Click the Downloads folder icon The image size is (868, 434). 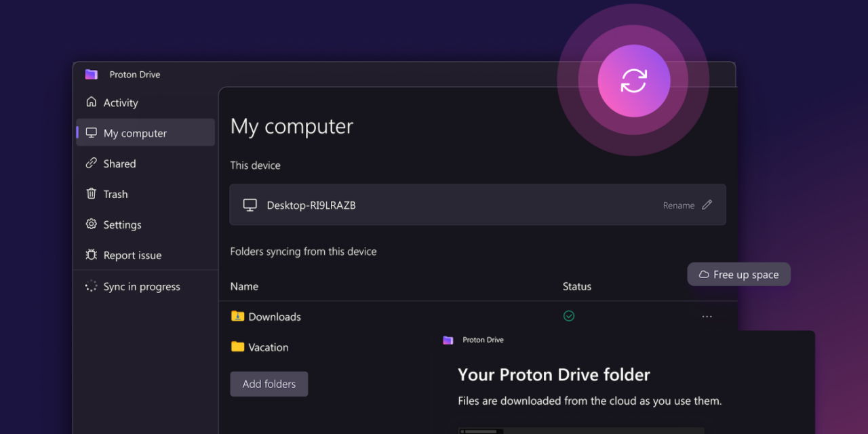point(237,316)
